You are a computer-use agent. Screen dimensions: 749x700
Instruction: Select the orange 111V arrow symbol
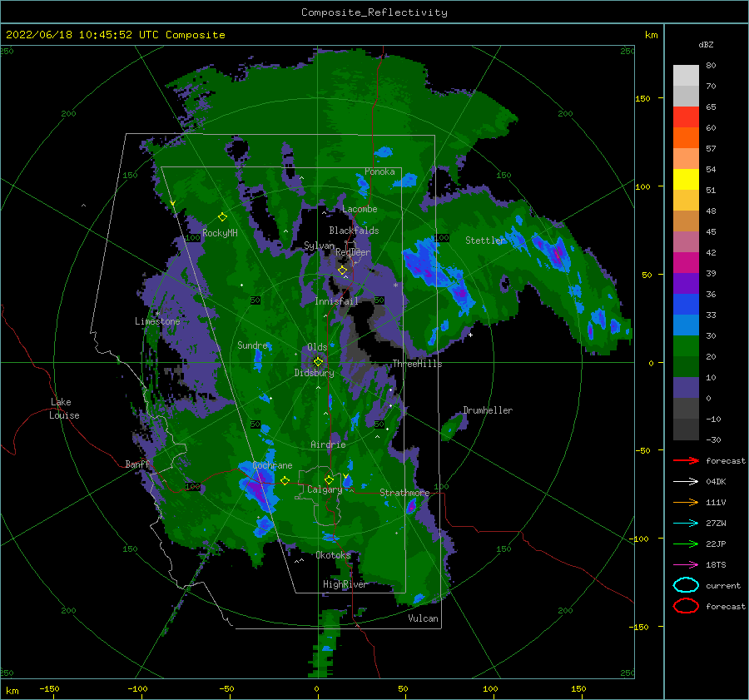pos(686,502)
